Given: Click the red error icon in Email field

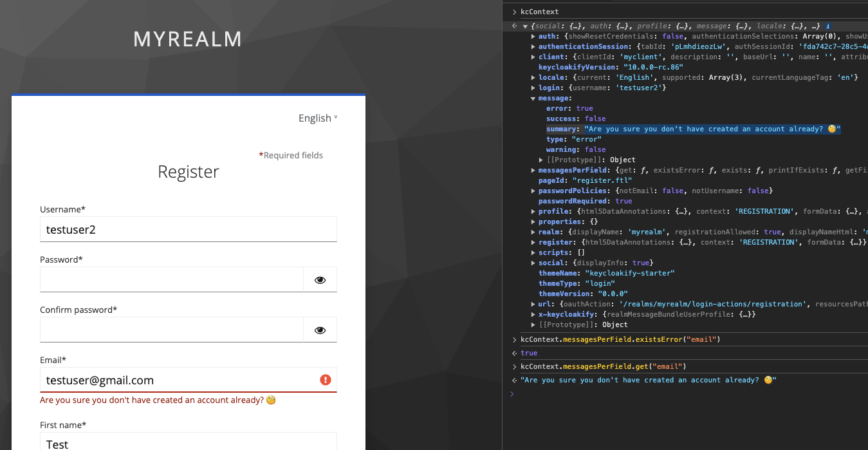Looking at the screenshot, I should 326,380.
